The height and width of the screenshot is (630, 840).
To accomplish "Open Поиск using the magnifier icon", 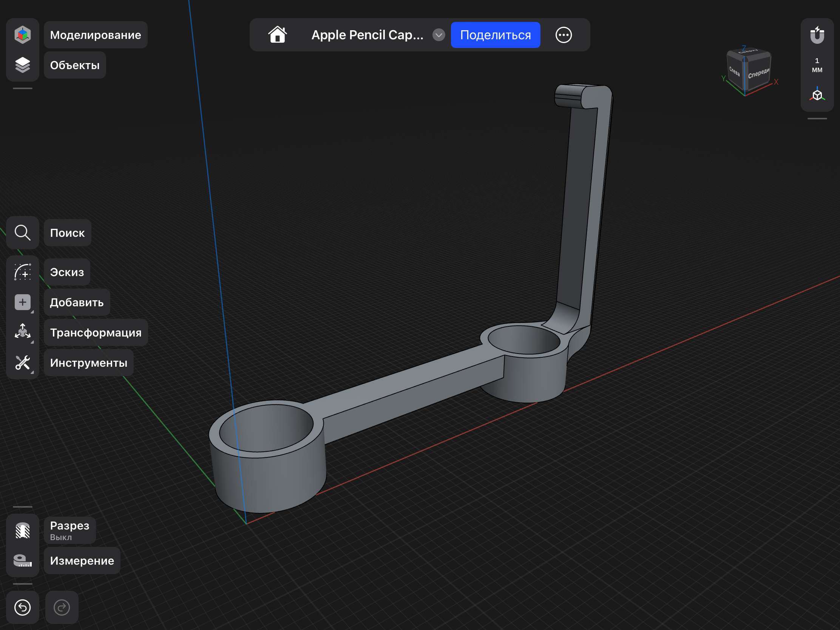I will (x=22, y=233).
